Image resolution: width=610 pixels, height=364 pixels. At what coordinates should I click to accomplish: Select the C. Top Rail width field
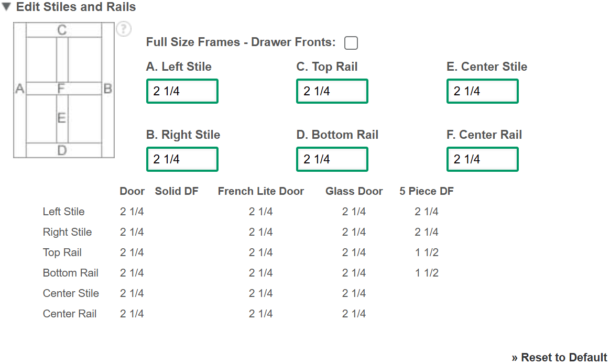(x=332, y=91)
